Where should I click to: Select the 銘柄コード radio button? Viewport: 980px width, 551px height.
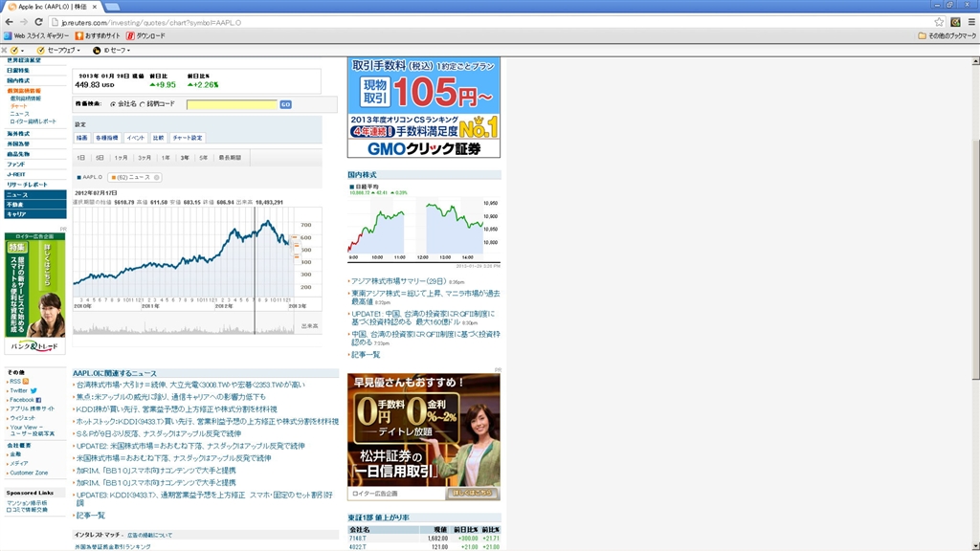point(142,104)
